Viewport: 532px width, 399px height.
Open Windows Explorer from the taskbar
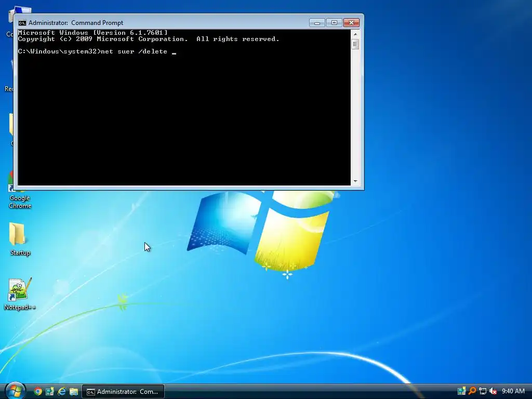(74, 392)
